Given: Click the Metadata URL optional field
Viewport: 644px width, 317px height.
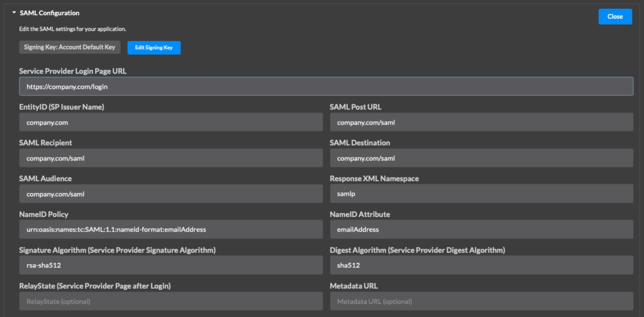Looking at the screenshot, I should [481, 301].
